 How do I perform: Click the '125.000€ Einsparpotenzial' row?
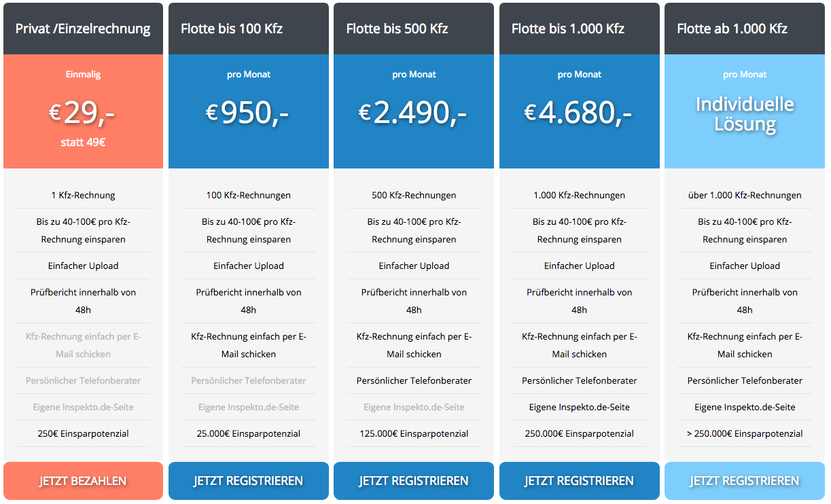(x=414, y=433)
